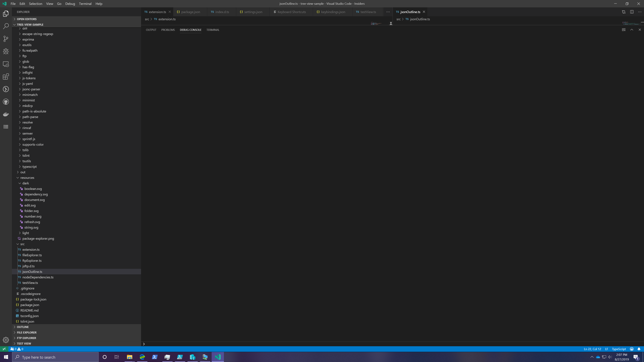Click the Manage gear icon
The width and height of the screenshot is (644, 362).
click(6, 340)
